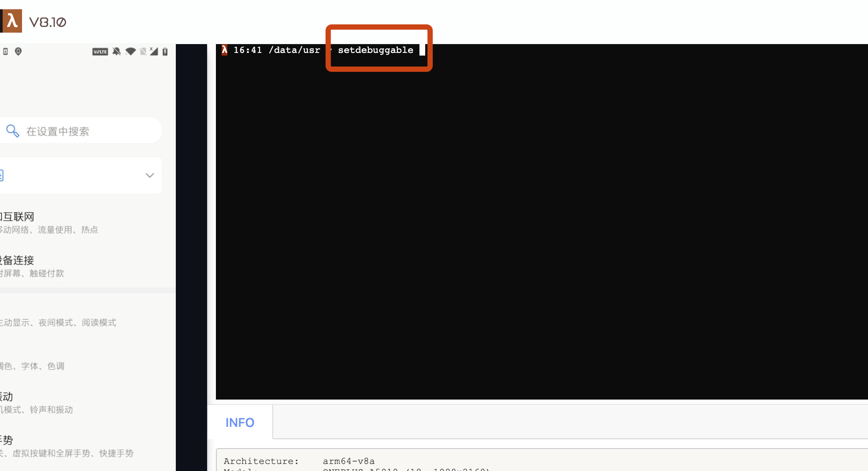The image size is (868, 471).
Task: Switch to the INFO tab
Action: point(240,422)
